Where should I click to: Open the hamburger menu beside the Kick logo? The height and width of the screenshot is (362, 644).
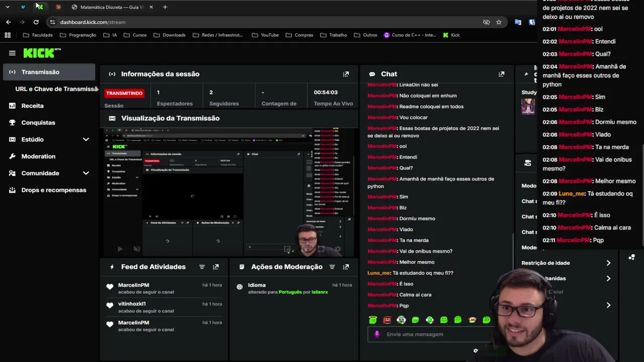coord(12,53)
